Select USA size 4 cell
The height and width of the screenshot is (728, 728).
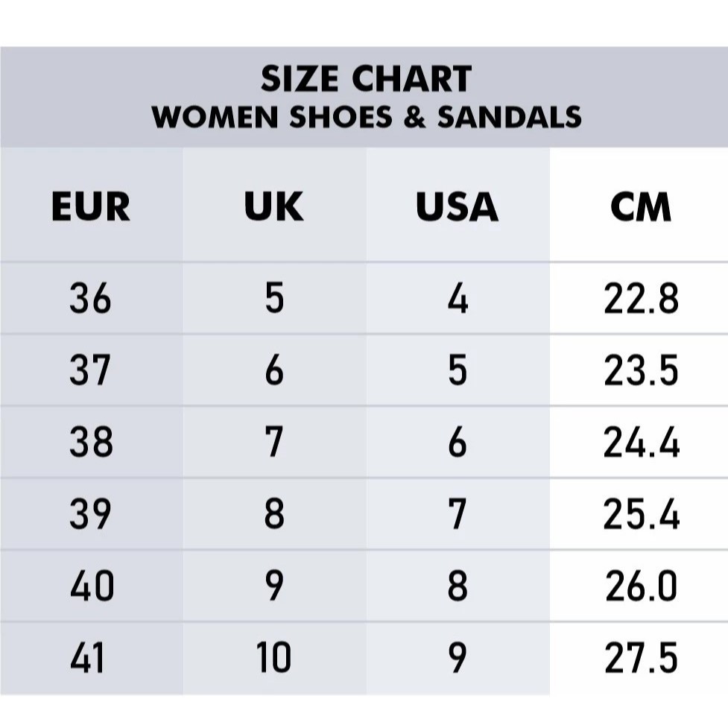[x=458, y=300]
